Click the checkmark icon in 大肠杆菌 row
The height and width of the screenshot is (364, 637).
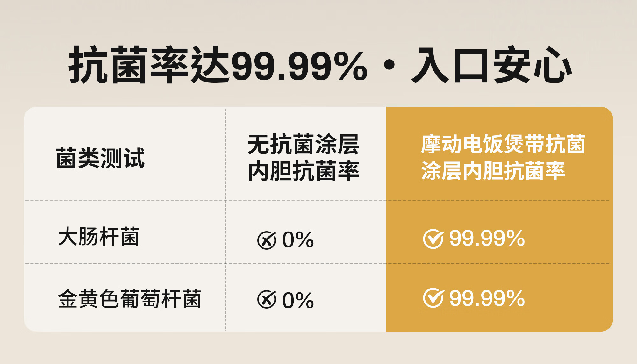(x=433, y=239)
